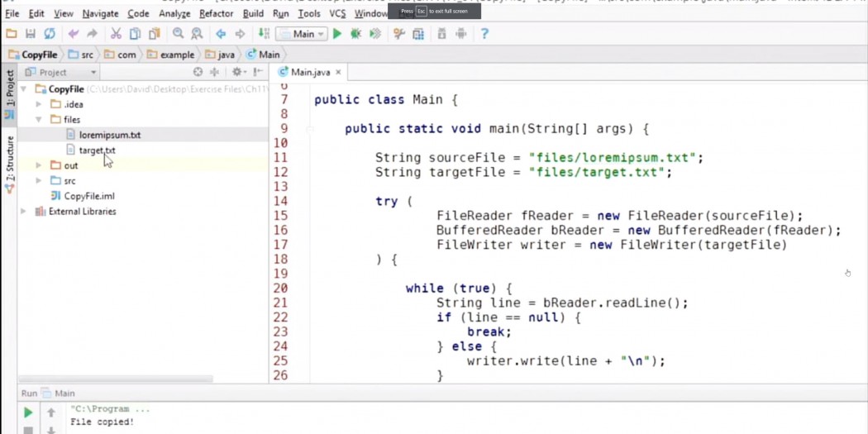Expand the External Libraries node
Viewport: 868px width, 434px height.
point(24,212)
